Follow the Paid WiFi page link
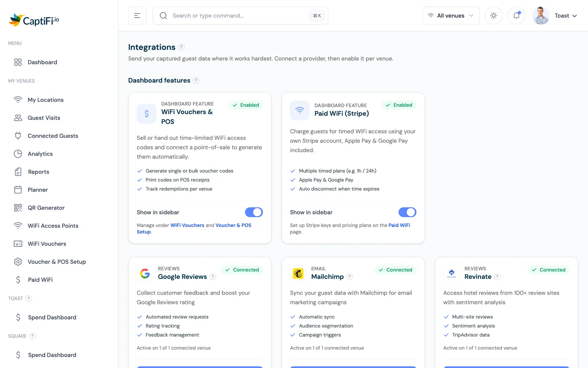 (x=399, y=225)
